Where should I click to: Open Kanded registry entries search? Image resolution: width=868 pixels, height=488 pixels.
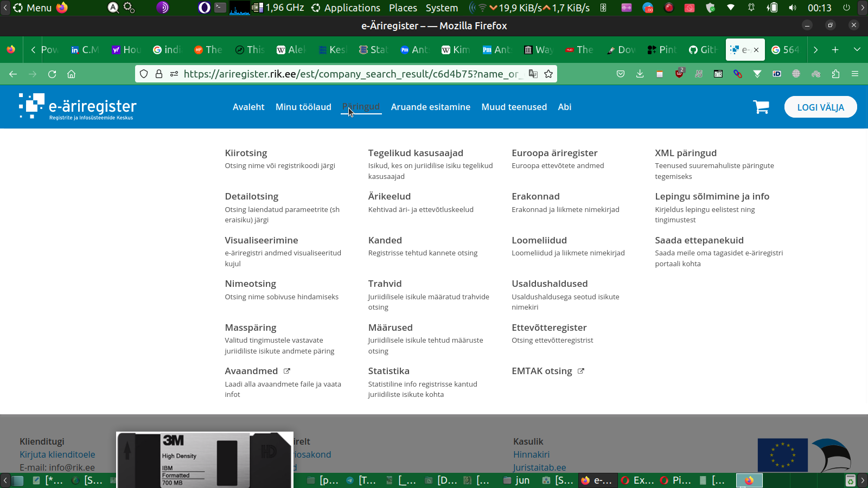pyautogui.click(x=385, y=240)
